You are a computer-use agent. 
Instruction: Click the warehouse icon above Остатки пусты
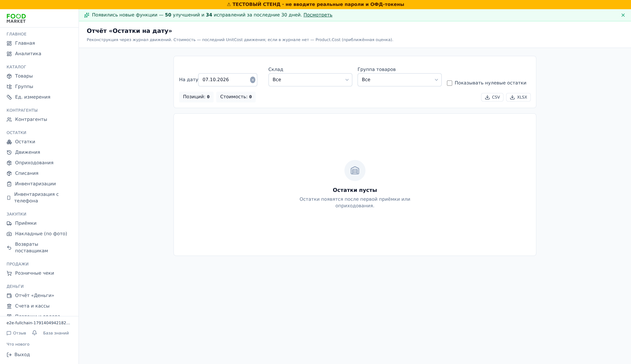pos(355,171)
